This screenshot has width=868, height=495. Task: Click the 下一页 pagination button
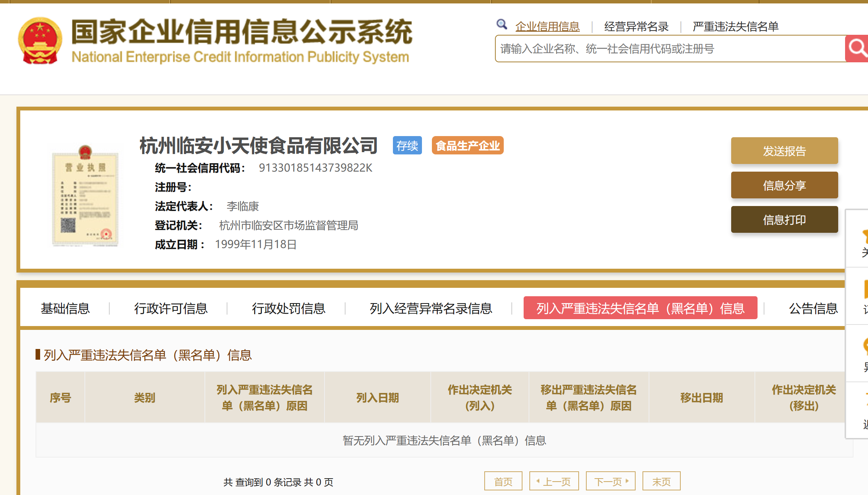tap(610, 481)
